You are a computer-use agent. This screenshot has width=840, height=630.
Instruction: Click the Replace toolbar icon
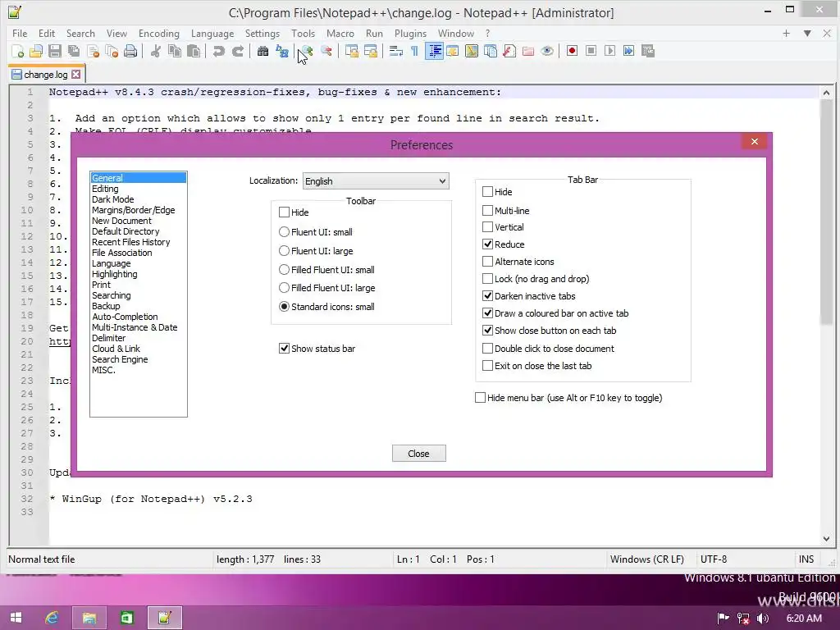click(x=282, y=51)
